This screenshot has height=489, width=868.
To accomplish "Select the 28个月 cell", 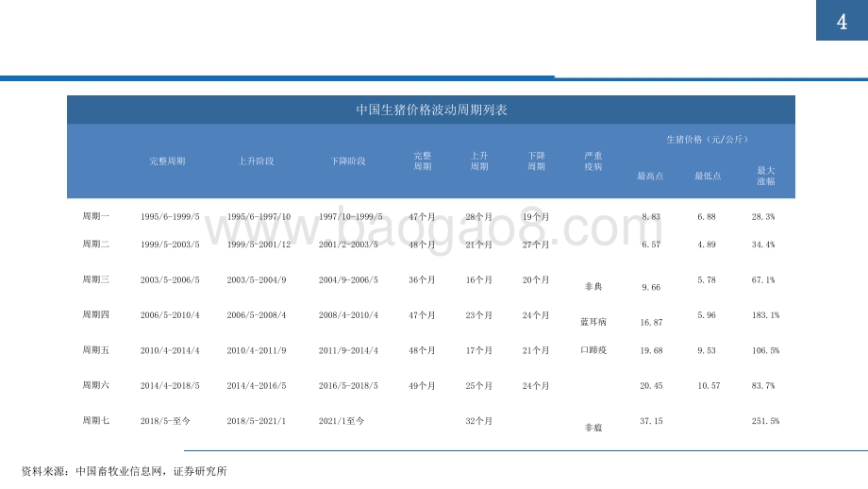I will pyautogui.click(x=479, y=216).
